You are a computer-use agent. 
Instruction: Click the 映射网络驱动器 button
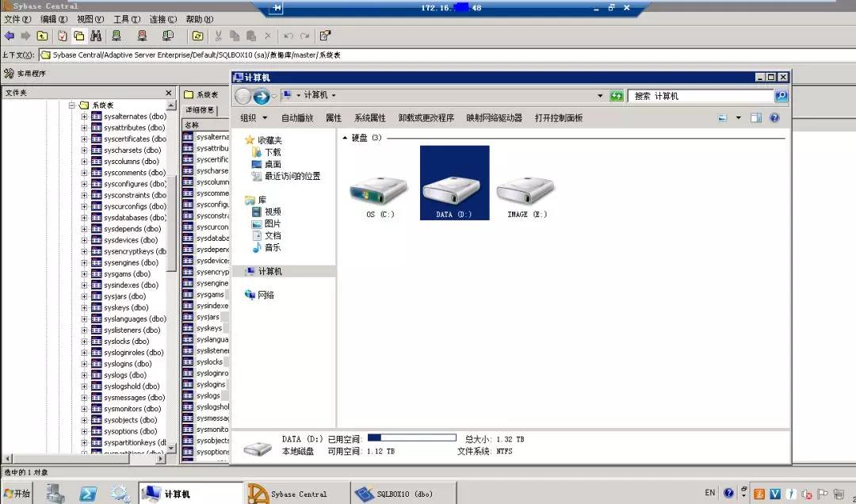pos(494,118)
